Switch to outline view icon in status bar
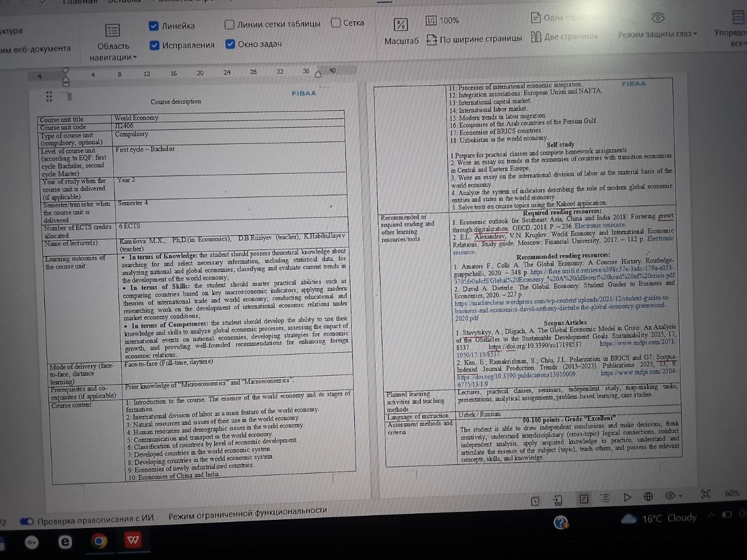This screenshot has width=747, height=560. click(x=605, y=498)
